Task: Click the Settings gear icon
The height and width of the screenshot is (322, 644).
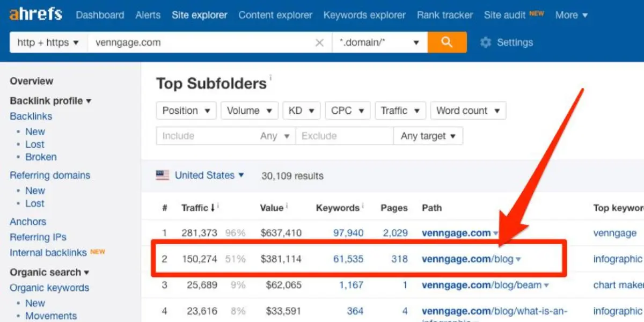Action: point(486,42)
